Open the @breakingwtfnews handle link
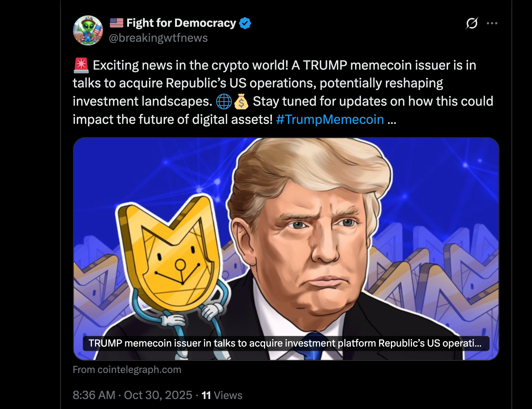Screen dimensions: 532x409 coord(158,38)
